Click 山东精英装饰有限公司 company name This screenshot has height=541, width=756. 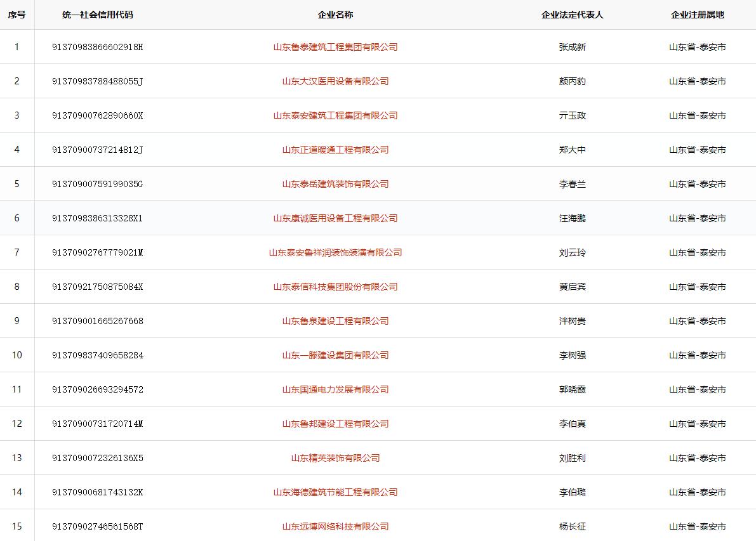(335, 458)
